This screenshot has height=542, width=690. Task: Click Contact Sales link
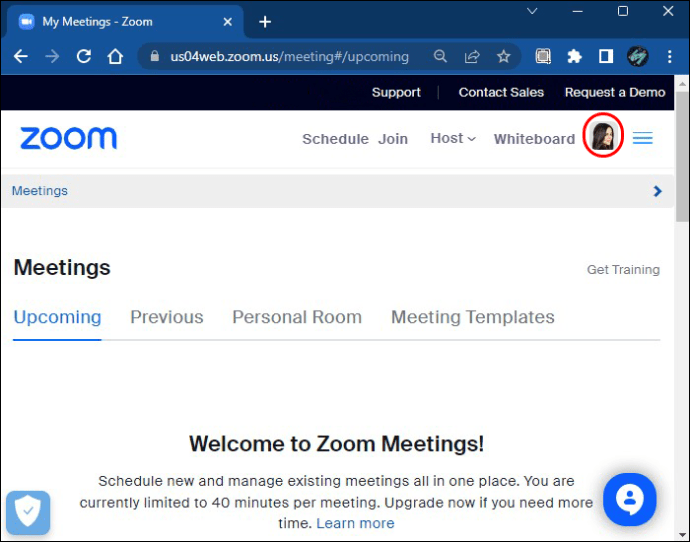click(501, 92)
